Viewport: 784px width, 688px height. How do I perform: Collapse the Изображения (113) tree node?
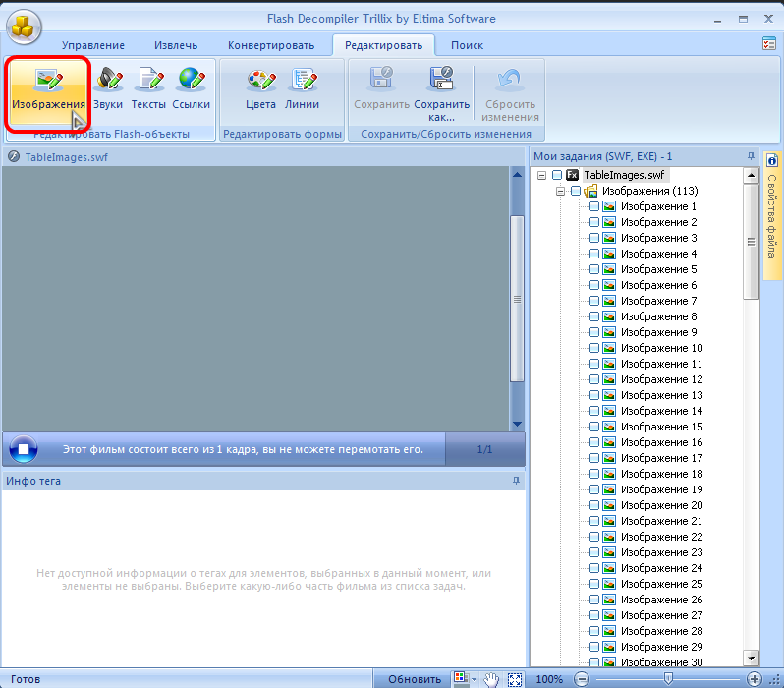pyautogui.click(x=561, y=191)
